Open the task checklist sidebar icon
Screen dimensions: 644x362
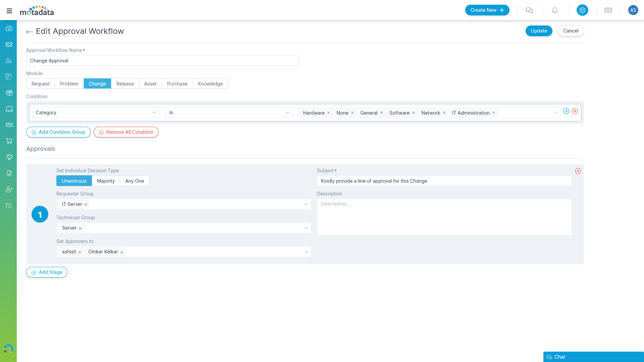pos(9,205)
